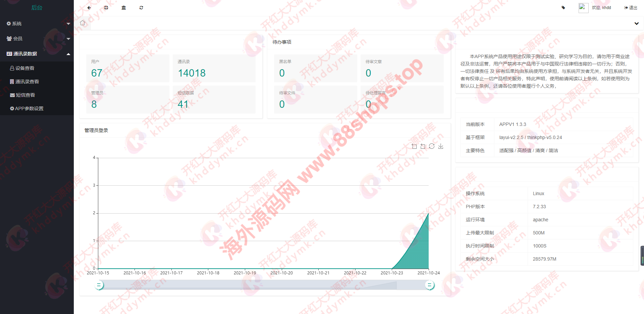Open the tab options chevron dropdown

tap(636, 24)
